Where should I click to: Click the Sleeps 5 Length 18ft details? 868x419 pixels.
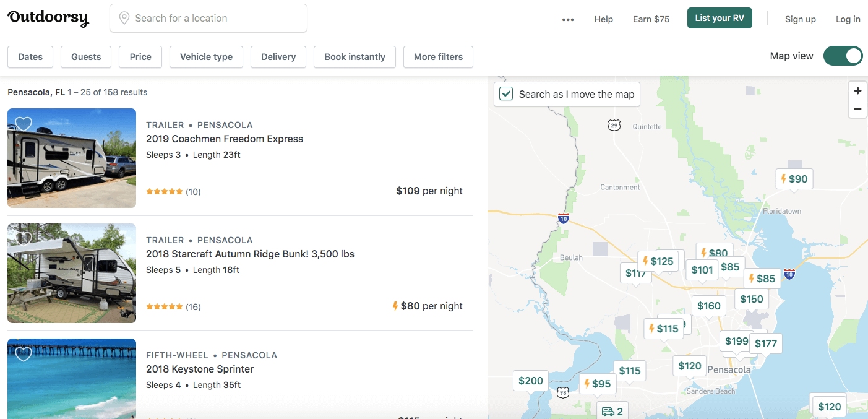pos(192,270)
